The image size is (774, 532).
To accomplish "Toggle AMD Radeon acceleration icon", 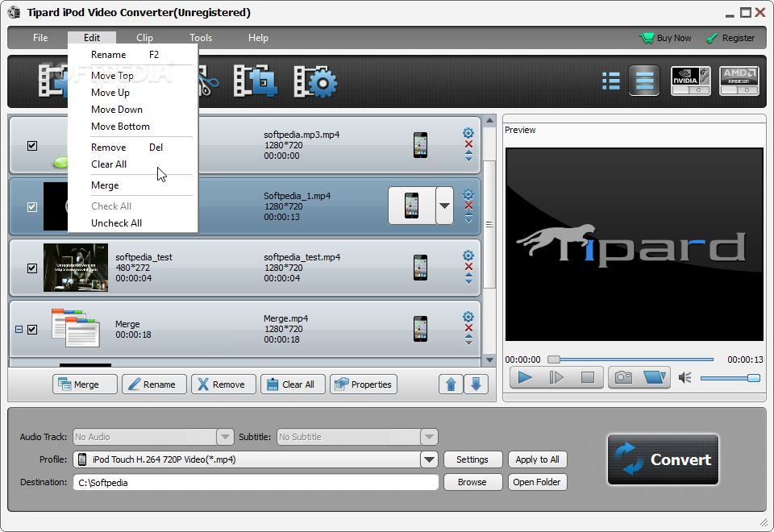I will [x=739, y=81].
